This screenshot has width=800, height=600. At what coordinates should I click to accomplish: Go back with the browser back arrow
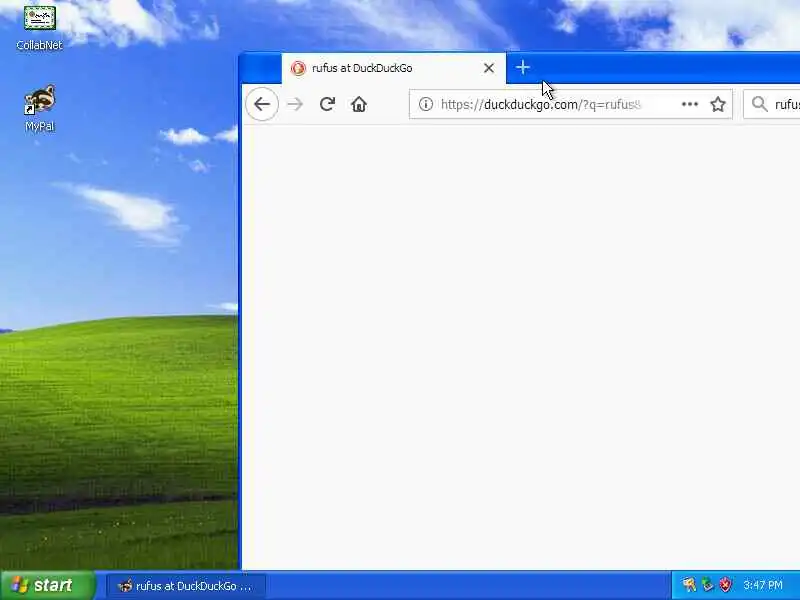tap(262, 104)
